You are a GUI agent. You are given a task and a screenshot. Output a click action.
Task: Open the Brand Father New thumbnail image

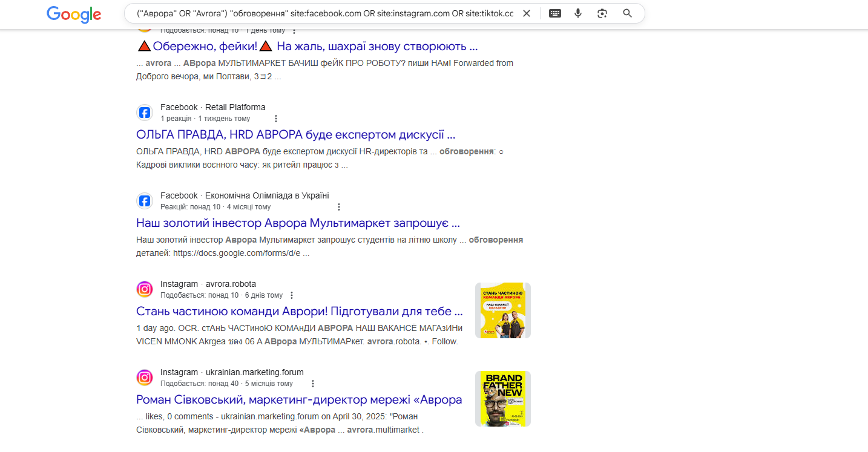click(x=503, y=399)
